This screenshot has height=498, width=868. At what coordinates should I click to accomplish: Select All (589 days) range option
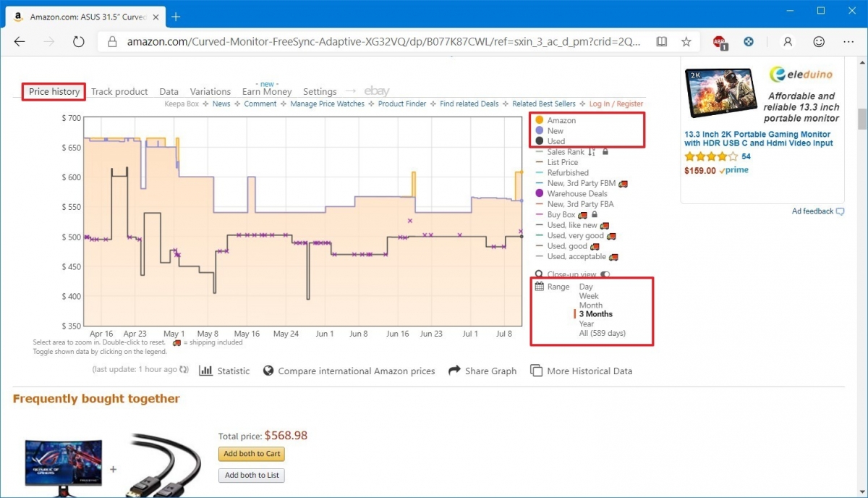point(602,333)
